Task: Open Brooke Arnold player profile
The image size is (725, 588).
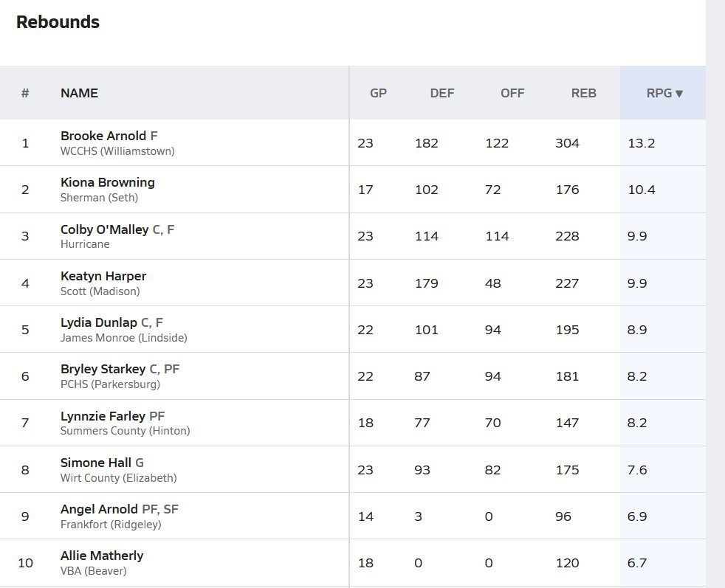Action: pyautogui.click(x=103, y=136)
